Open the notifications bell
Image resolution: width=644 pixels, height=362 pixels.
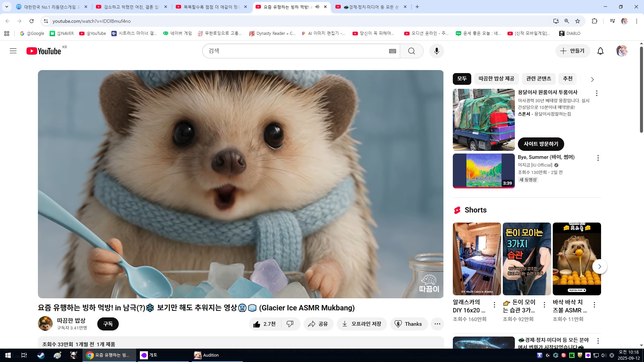pos(600,51)
